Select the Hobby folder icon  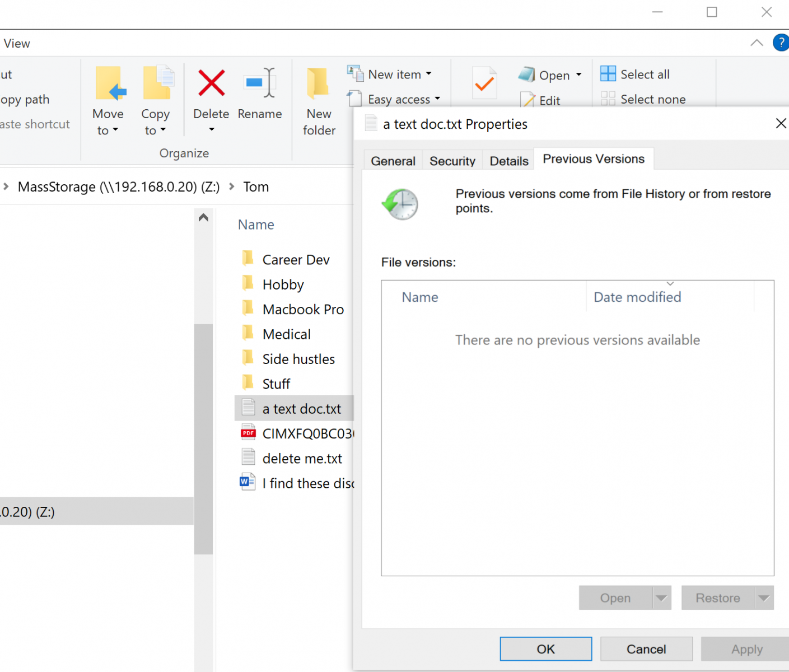pos(248,283)
